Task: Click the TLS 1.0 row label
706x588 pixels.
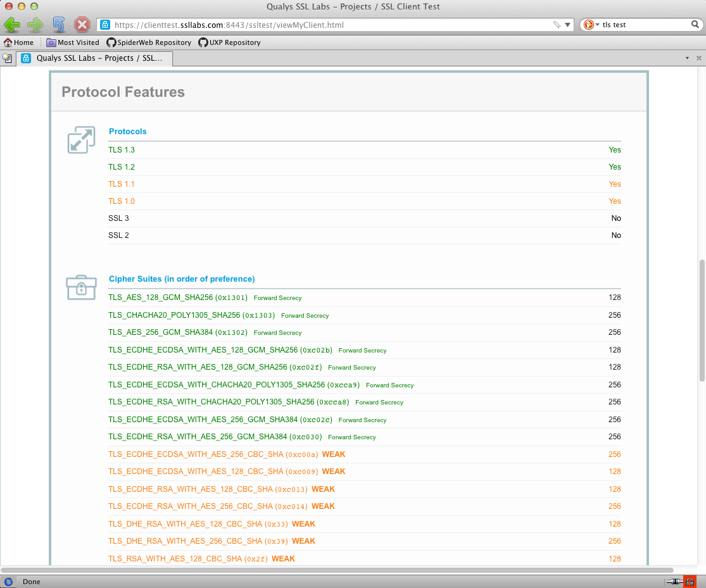Action: coord(121,201)
